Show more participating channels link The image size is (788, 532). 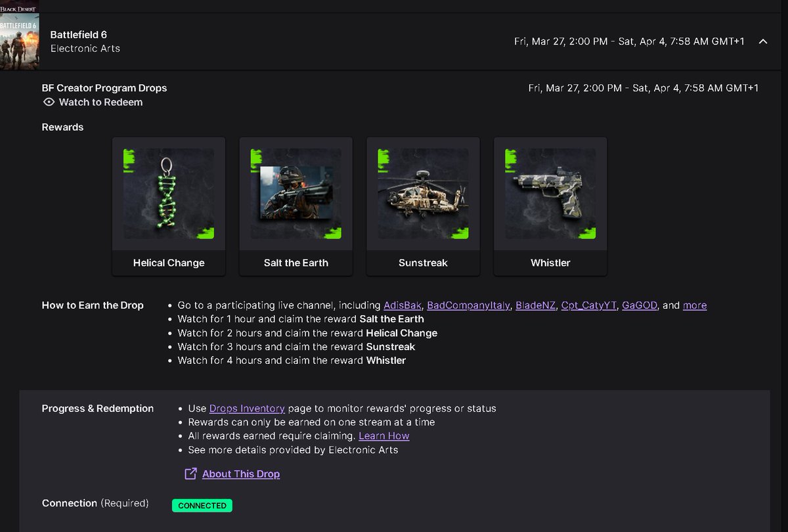[x=695, y=305]
